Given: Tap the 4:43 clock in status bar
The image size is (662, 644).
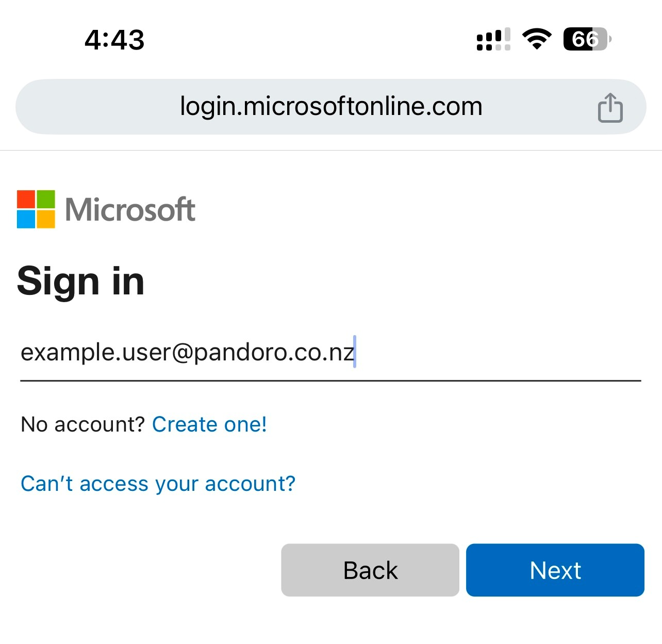Looking at the screenshot, I should coord(114,40).
